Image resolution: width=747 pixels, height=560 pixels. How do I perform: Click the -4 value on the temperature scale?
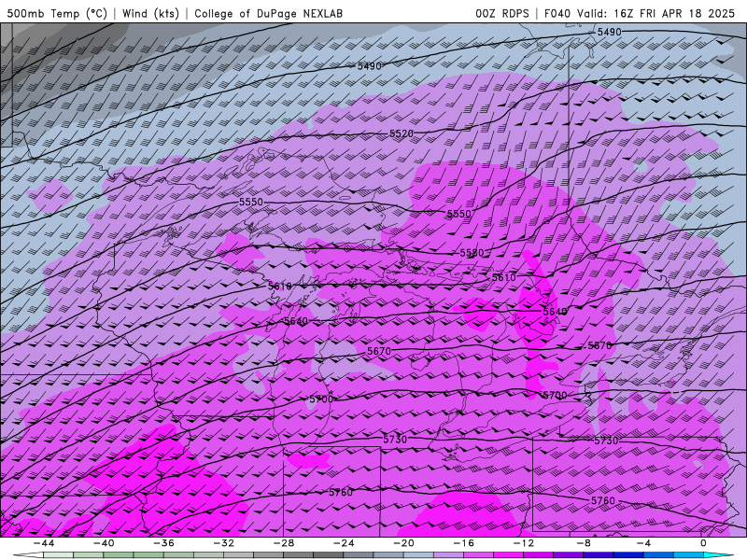643,543
